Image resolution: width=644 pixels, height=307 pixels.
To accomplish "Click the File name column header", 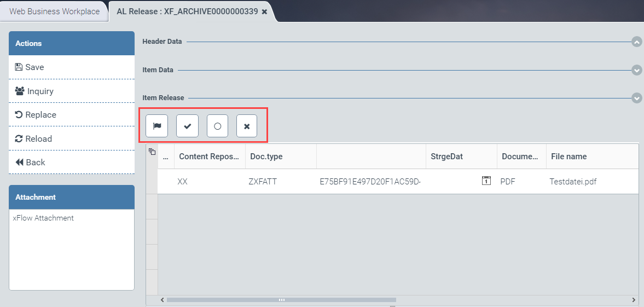I will click(569, 157).
